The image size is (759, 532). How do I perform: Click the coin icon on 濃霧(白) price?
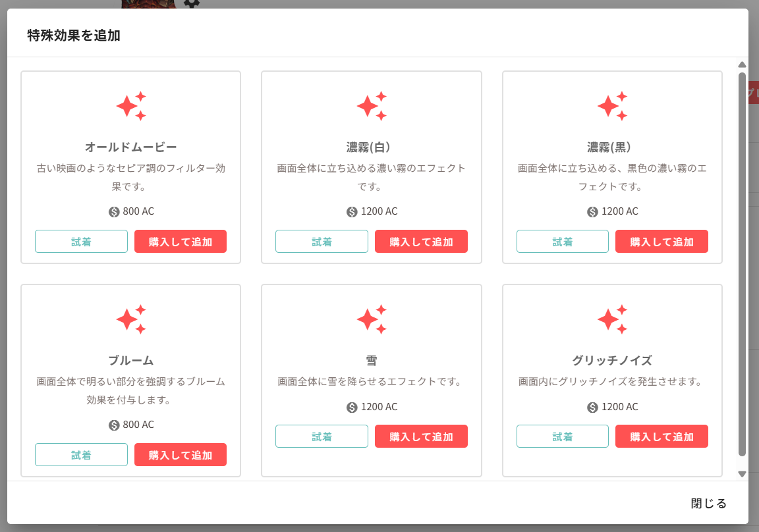(x=352, y=212)
